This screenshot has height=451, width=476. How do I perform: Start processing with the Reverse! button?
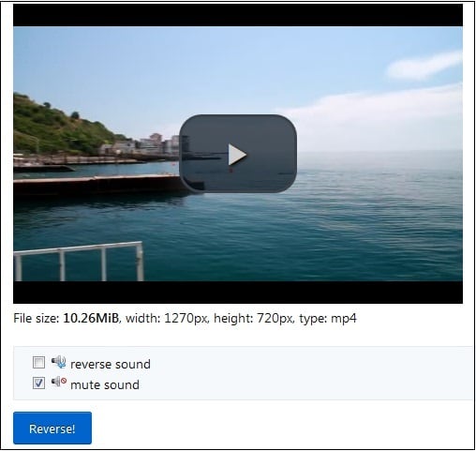point(52,428)
